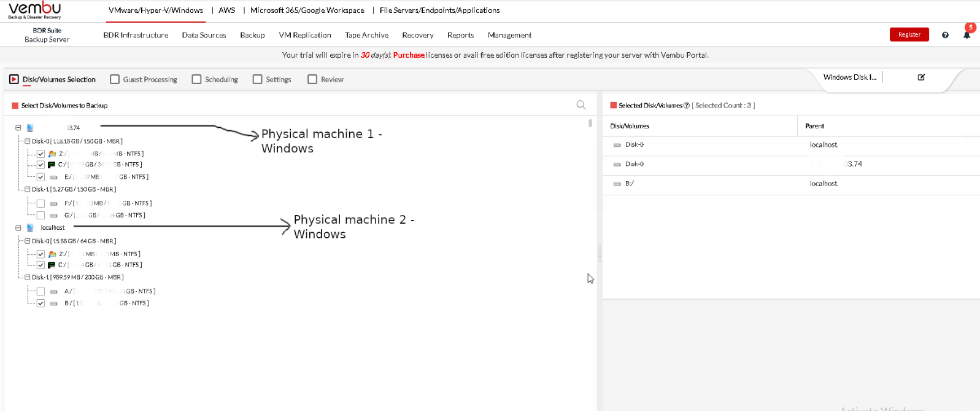This screenshot has height=411, width=980.
Task: Click the red Register button
Action: (909, 35)
